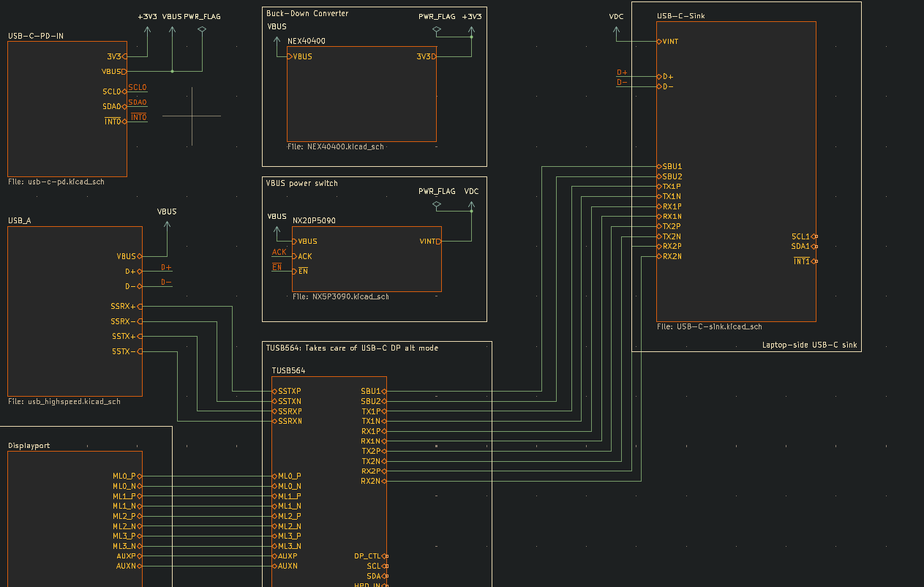
Task: Select the Displayport sheet name
Action: (x=29, y=445)
